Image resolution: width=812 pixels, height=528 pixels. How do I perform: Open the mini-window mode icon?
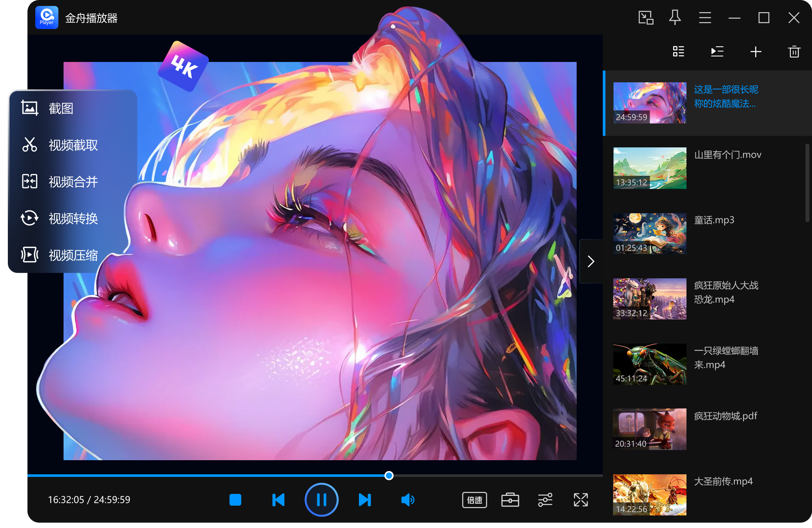click(646, 18)
